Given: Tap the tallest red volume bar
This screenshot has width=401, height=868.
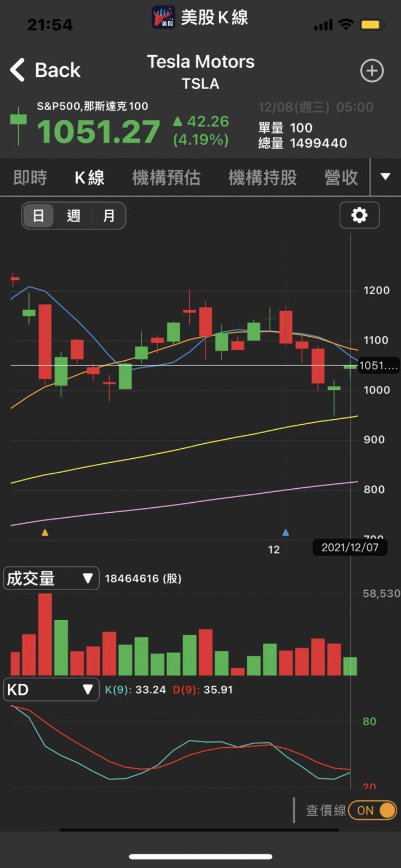Looking at the screenshot, I should pos(45,634).
